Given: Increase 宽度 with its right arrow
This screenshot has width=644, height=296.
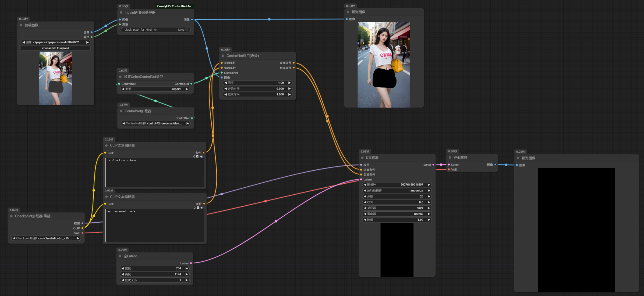Looking at the screenshot, I should coord(186,268).
